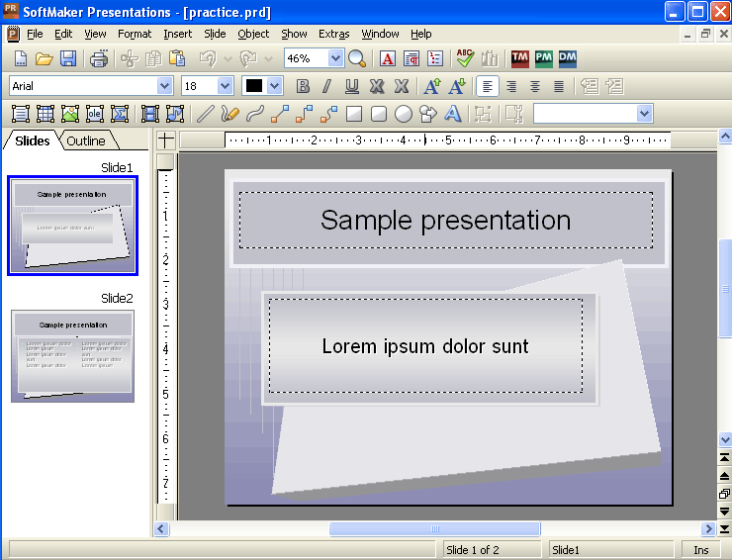Expand the Arial font name dropdown
Image resolution: width=732 pixels, height=560 pixels.
coord(164,86)
